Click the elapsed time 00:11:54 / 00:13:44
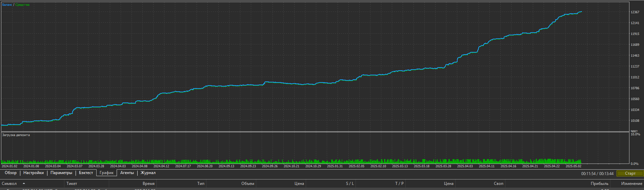The width and height of the screenshot is (644, 190). tap(597, 174)
